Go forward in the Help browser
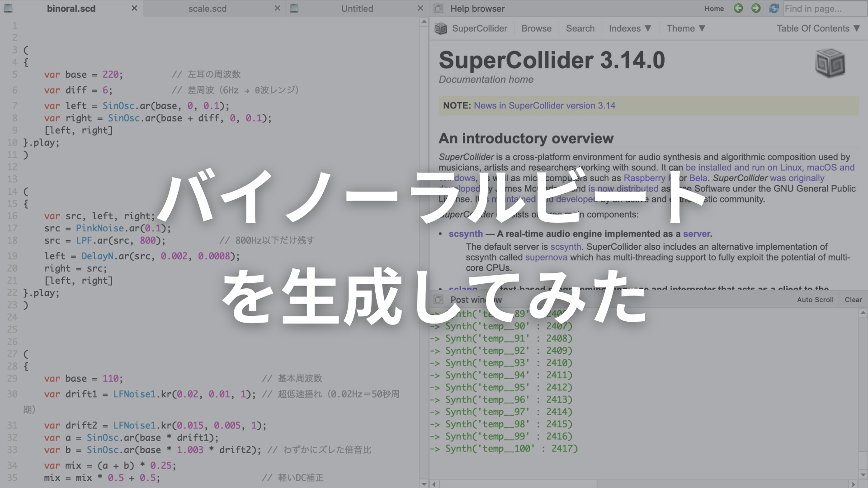868x488 pixels. click(756, 8)
